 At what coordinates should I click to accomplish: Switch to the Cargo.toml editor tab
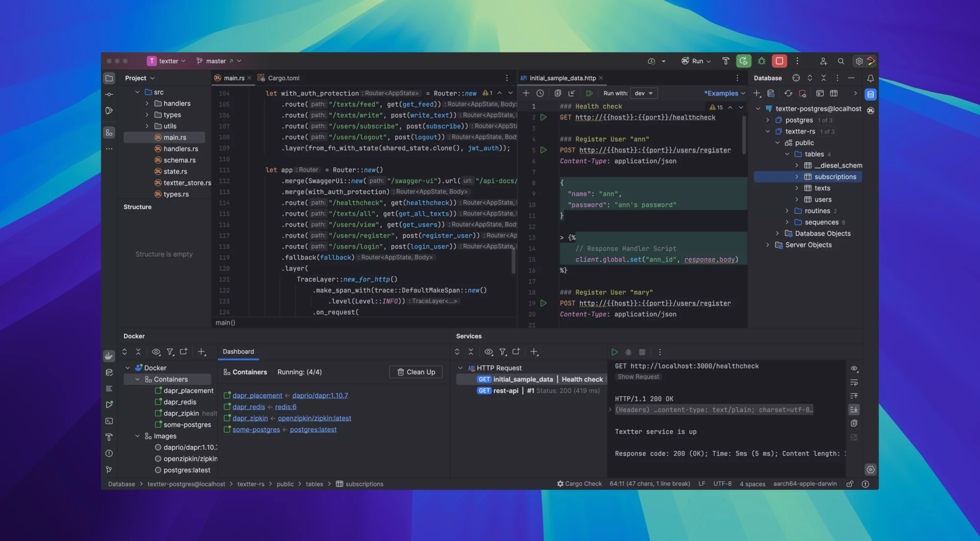tap(283, 78)
